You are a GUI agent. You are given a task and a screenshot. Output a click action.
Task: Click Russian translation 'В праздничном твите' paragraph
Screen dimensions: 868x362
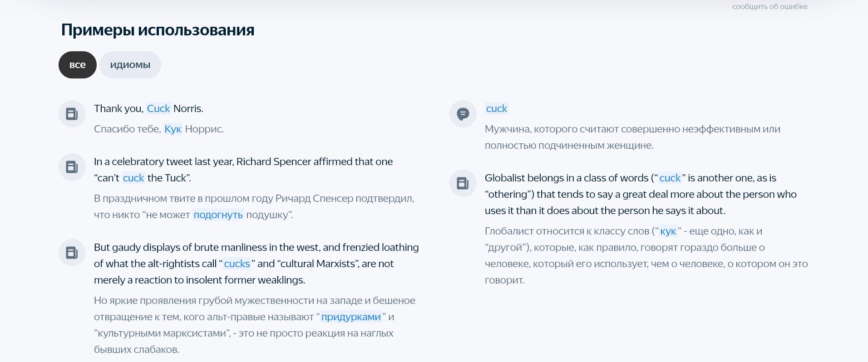click(254, 206)
